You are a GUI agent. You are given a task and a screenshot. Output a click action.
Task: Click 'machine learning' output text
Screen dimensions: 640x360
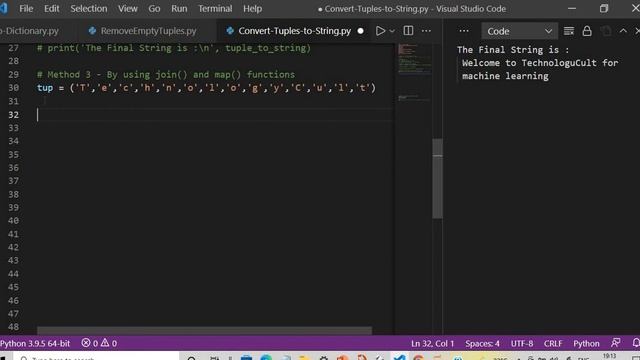click(505, 76)
